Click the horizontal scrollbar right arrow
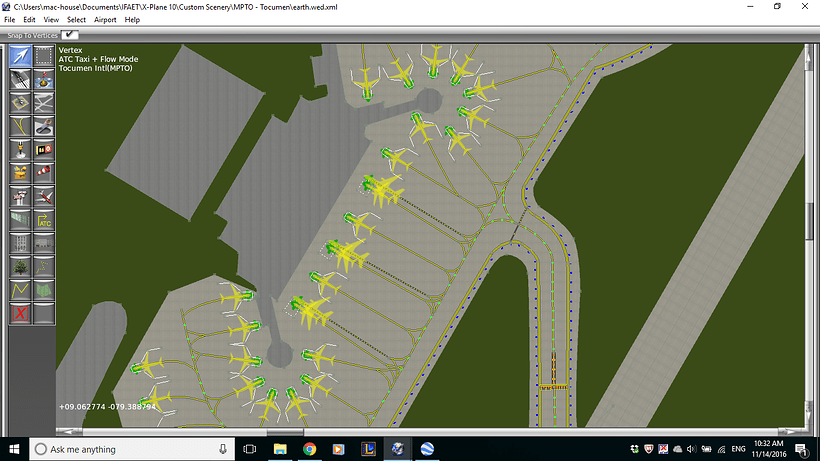Viewport: 820px width, 461px height. 791,432
